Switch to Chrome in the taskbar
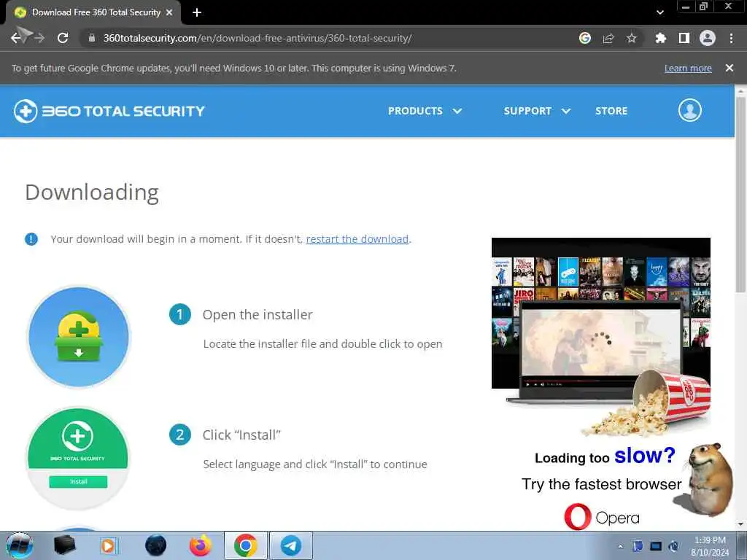The image size is (747, 560). pos(245,545)
